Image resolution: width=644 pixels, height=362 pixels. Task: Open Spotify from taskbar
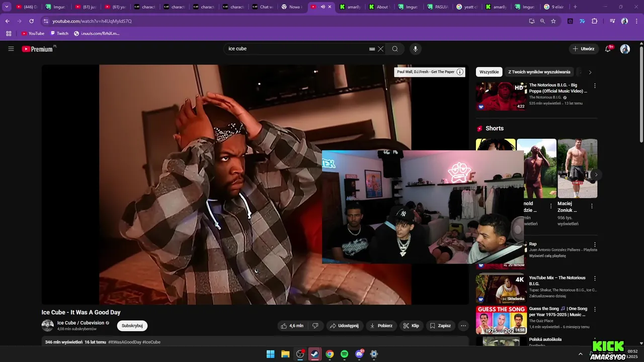click(x=344, y=354)
